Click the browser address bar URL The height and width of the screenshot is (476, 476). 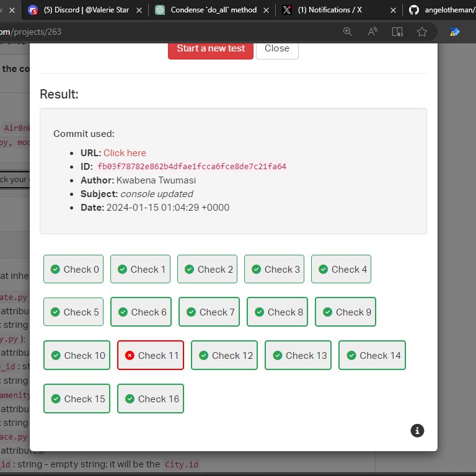[30, 32]
